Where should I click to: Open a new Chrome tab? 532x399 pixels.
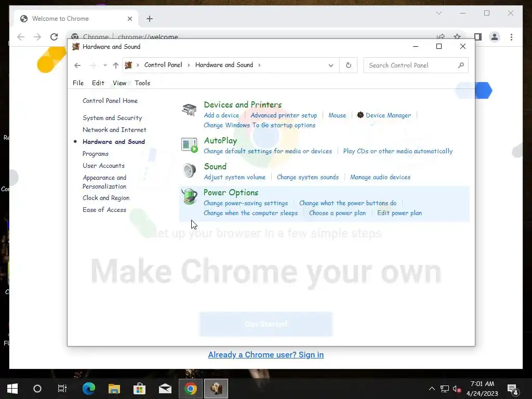tap(150, 19)
